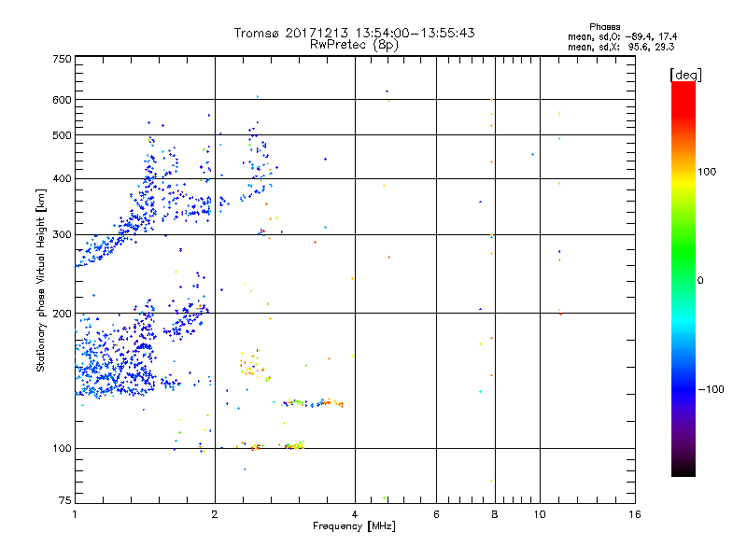This screenshot has height=560, width=747.
Task: Click the 'Stationary phase Virtual Height [km]' axis title
Action: click(41, 280)
